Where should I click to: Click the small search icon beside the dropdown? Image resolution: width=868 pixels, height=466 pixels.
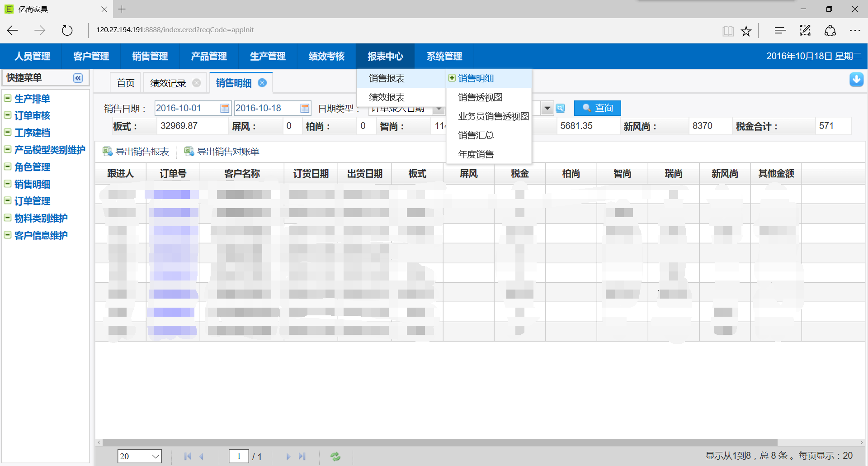[560, 108]
